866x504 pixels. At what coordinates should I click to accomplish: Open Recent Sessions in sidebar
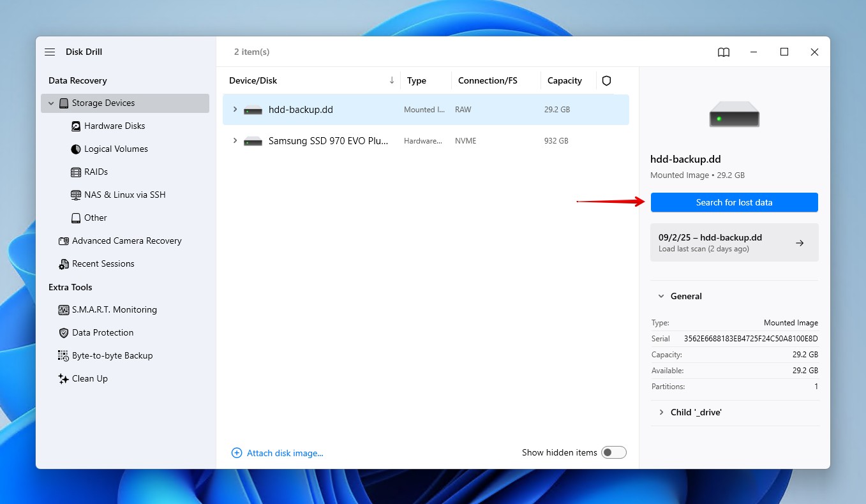[x=103, y=264]
